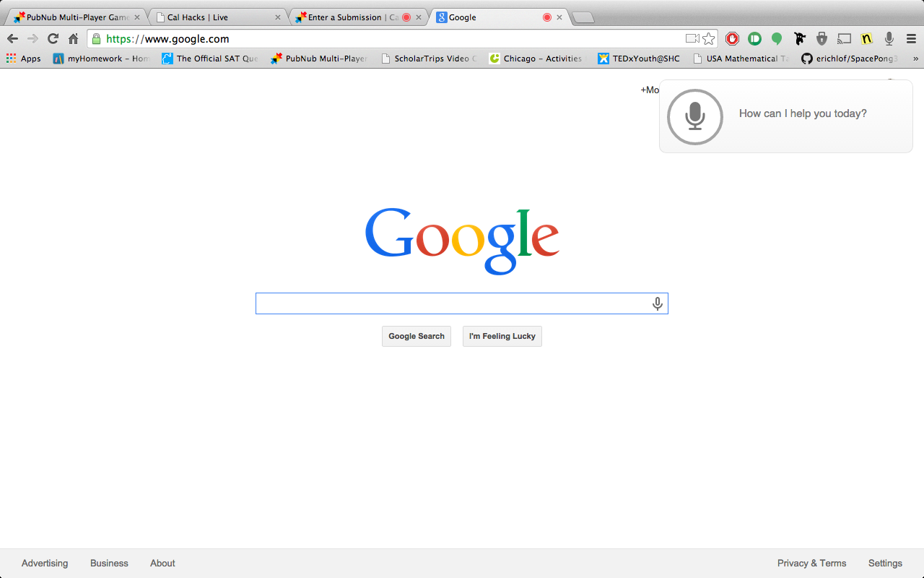Open erichlof/SpacePong GitHub bookmark
Viewport: 924px width, 578px height.
coord(850,59)
